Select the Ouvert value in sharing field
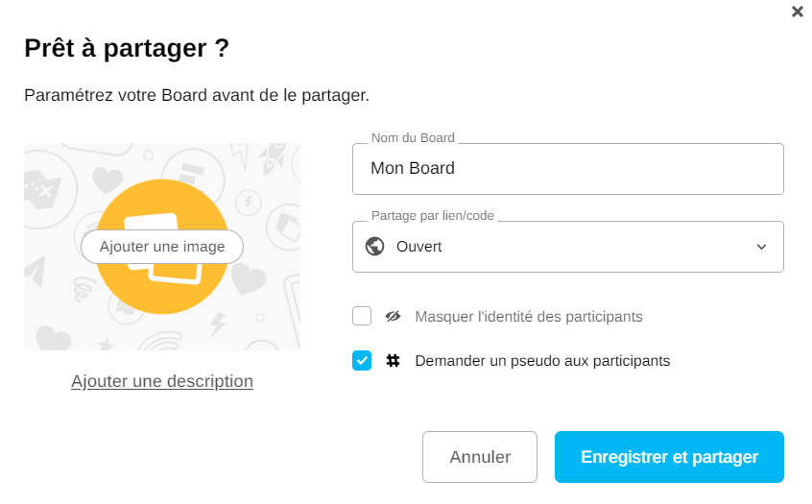Screen dimensions: 812x504 (x=419, y=247)
